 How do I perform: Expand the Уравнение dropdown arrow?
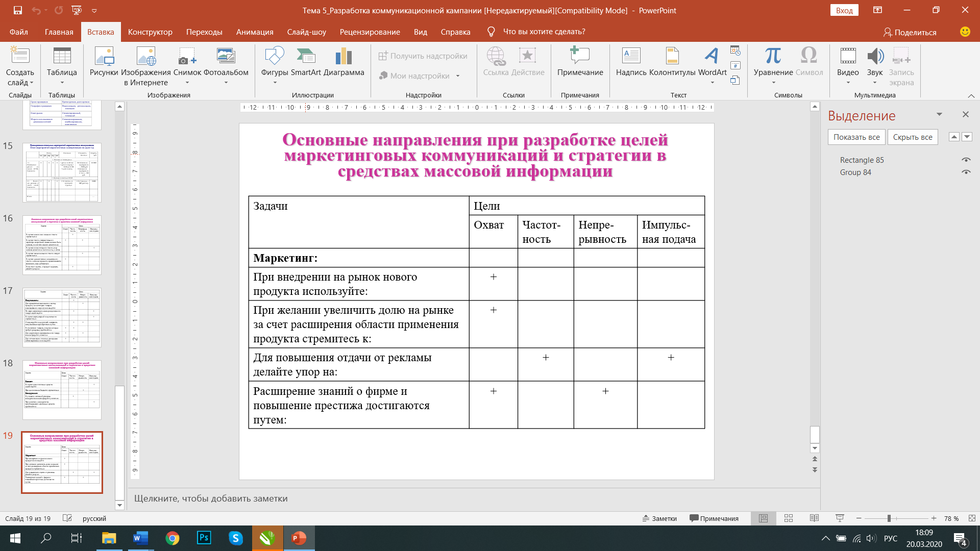point(773,83)
